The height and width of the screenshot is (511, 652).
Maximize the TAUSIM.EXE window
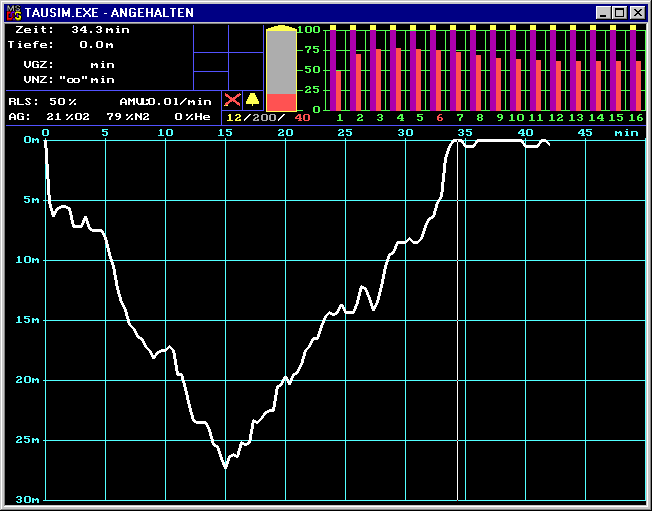click(620, 12)
